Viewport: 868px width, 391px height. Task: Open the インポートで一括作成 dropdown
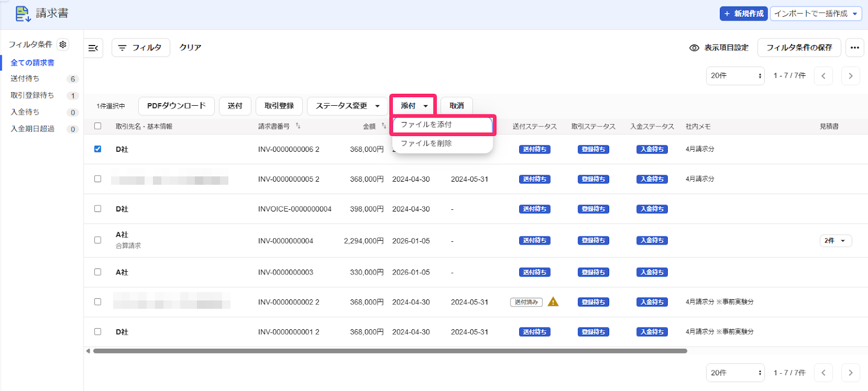click(816, 14)
